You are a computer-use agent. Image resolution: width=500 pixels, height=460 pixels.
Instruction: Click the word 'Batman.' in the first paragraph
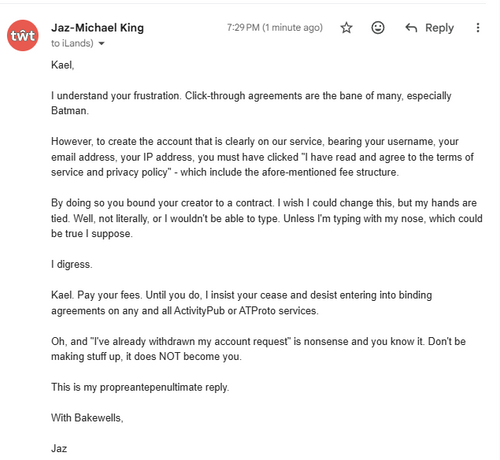click(x=70, y=110)
